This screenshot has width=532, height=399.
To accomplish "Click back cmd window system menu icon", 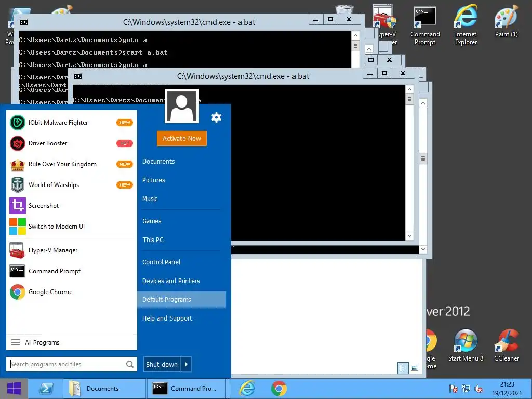I will click(x=23, y=22).
